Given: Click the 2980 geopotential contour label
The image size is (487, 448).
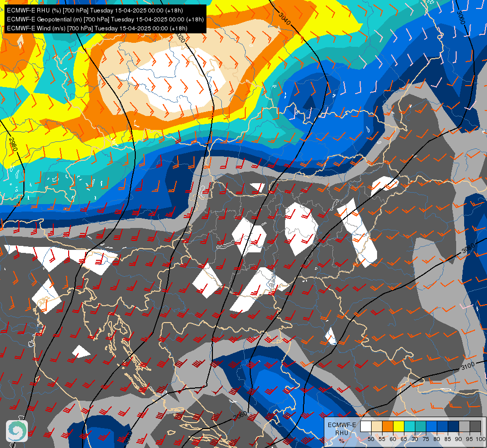Looking at the screenshot, I should click(x=13, y=144).
